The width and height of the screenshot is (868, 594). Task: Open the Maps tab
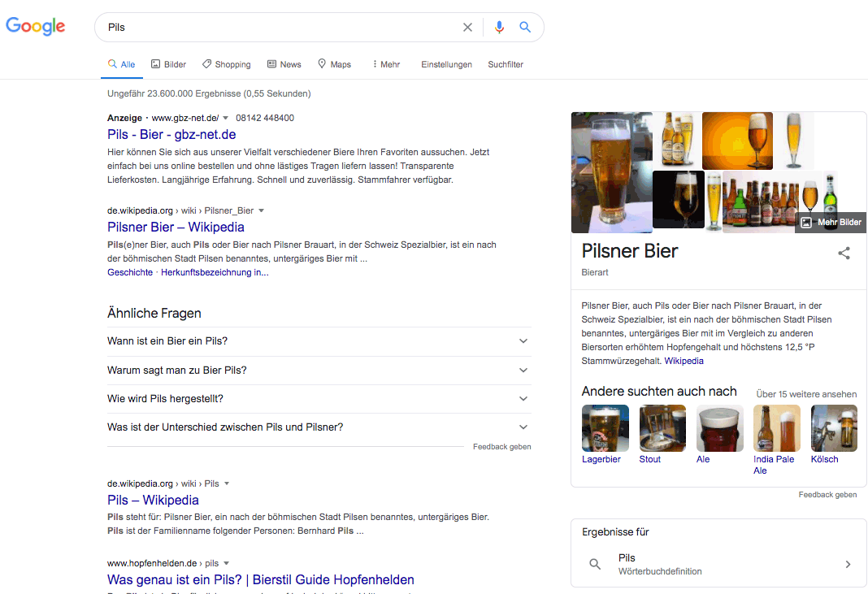click(334, 64)
